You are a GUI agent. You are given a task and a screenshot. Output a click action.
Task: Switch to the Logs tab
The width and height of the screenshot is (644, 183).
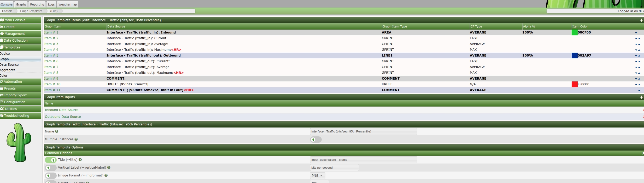tap(51, 4)
